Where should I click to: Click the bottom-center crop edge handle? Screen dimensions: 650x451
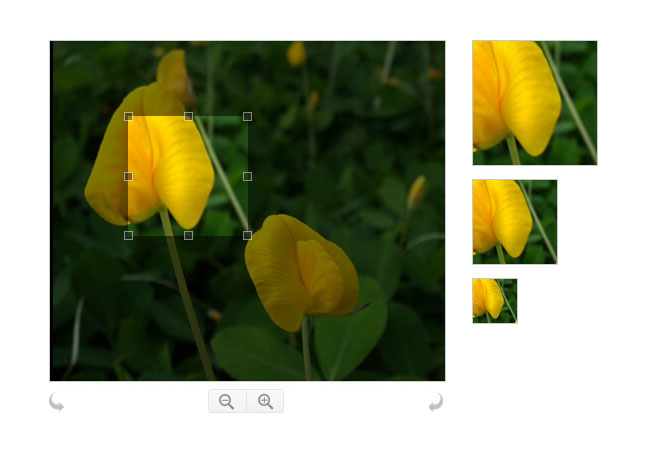pyautogui.click(x=188, y=235)
